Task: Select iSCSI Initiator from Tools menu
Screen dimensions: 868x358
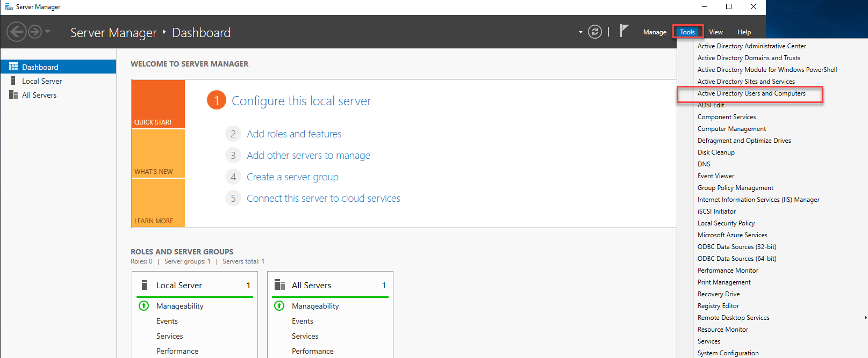Action: point(716,211)
